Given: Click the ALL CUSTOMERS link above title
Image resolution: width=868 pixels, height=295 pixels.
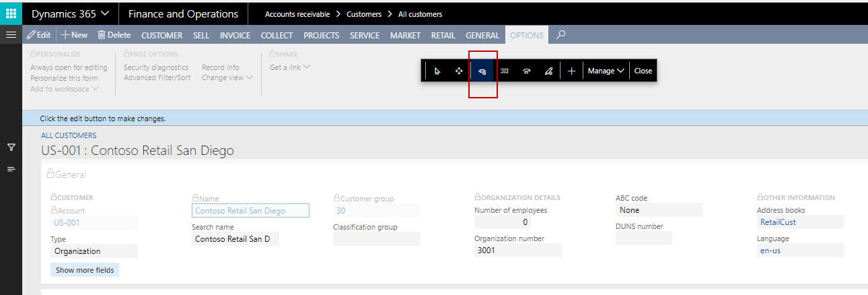Looking at the screenshot, I should pyautogui.click(x=69, y=135).
